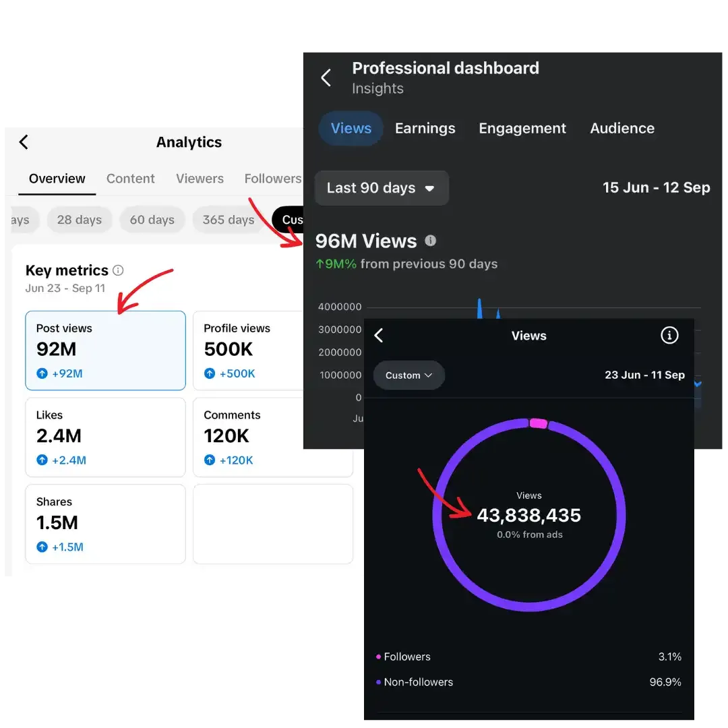Switch to the Earnings tab
Viewport: 728px width, 728px height.
pos(425,128)
